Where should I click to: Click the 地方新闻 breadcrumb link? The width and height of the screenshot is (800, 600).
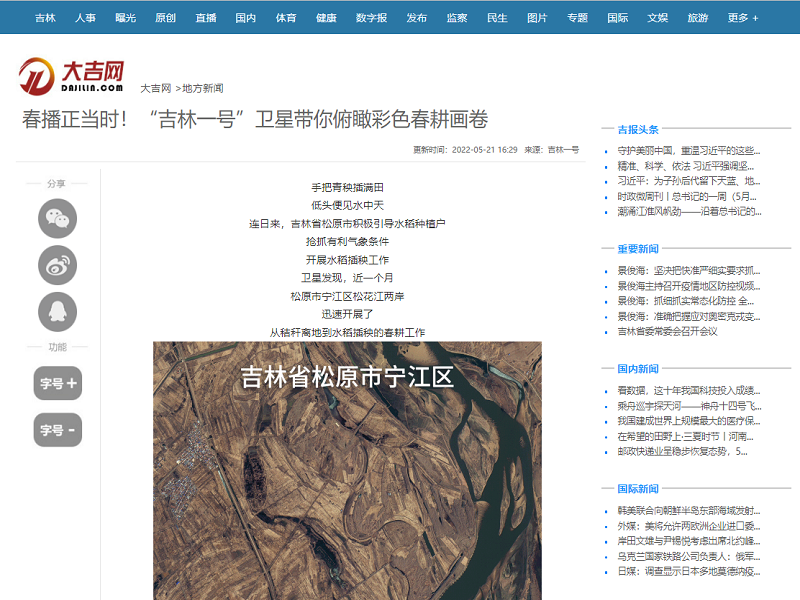click(203, 88)
